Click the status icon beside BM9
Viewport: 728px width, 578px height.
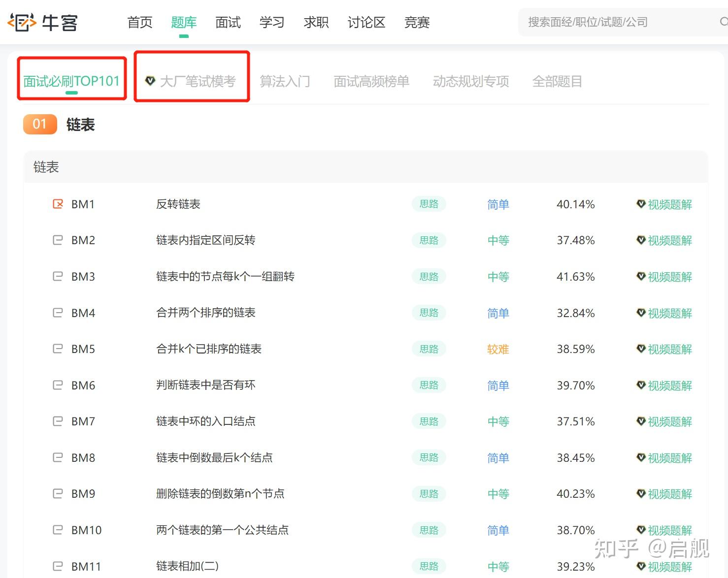tap(58, 493)
